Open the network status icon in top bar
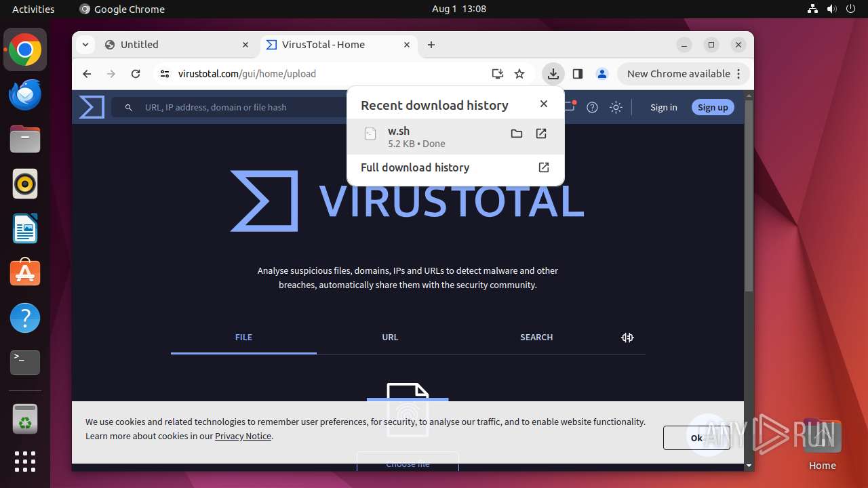This screenshot has height=488, width=868. [812, 9]
